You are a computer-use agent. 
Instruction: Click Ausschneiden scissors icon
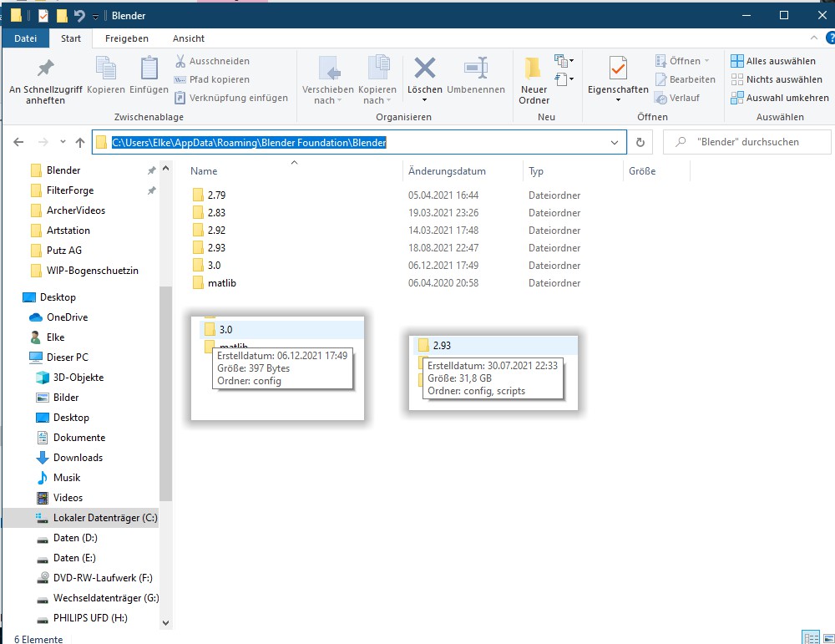coord(180,61)
